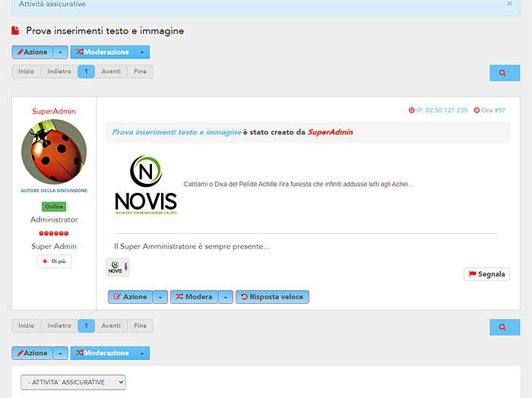Click the large NOVIS logo image
Viewport: 532px width, 398px height.
tap(146, 185)
